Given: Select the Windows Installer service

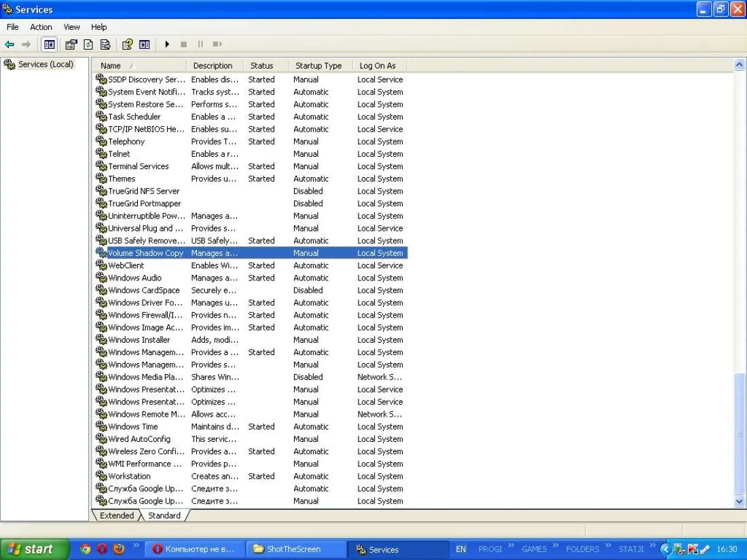Looking at the screenshot, I should coord(251,339).
